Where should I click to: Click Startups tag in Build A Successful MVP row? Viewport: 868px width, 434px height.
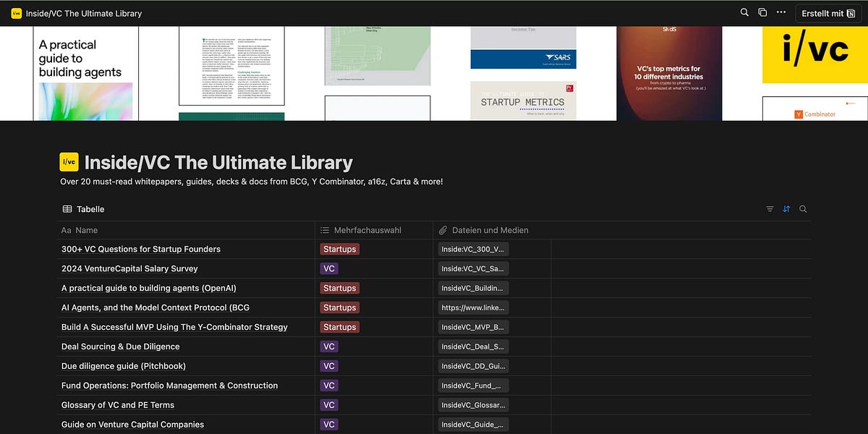[x=340, y=327]
